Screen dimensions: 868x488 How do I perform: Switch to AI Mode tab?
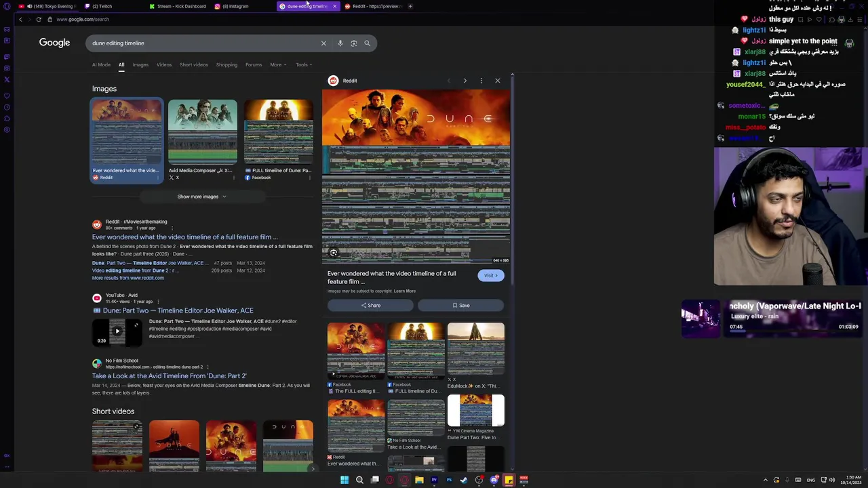pos(101,65)
